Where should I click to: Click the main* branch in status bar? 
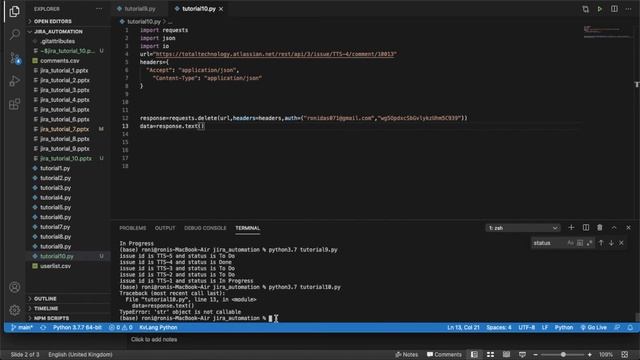click(x=22, y=327)
